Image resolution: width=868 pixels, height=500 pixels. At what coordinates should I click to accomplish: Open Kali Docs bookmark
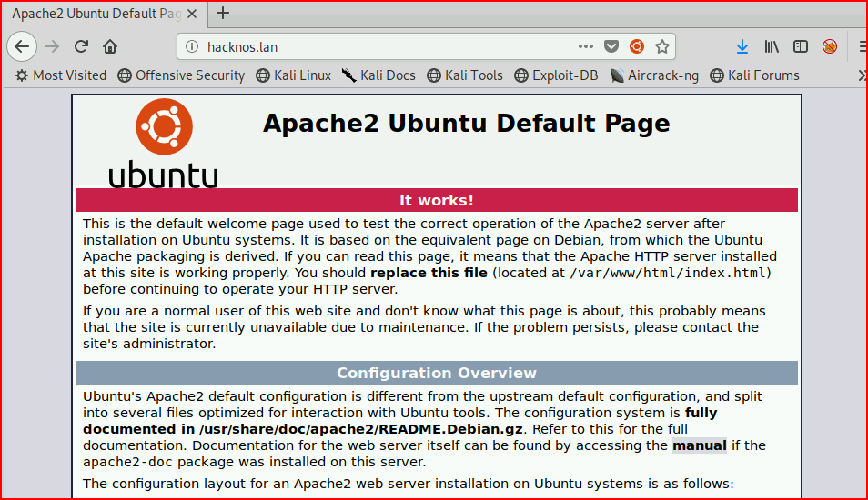378,75
